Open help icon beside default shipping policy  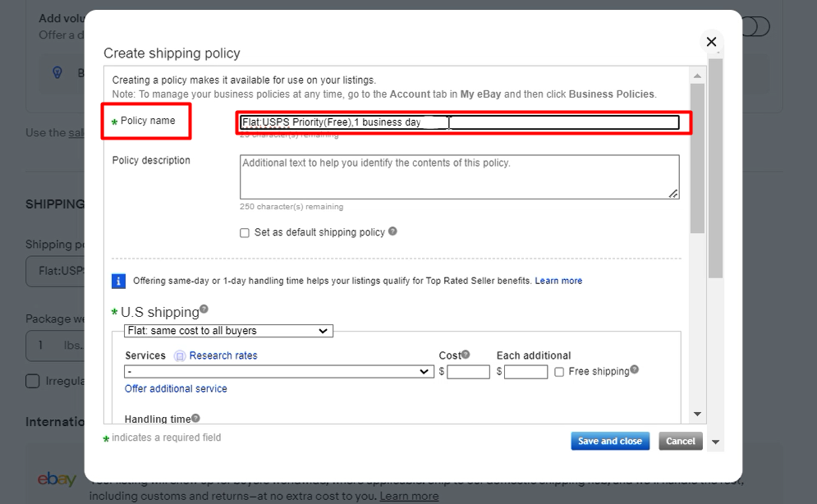392,231
